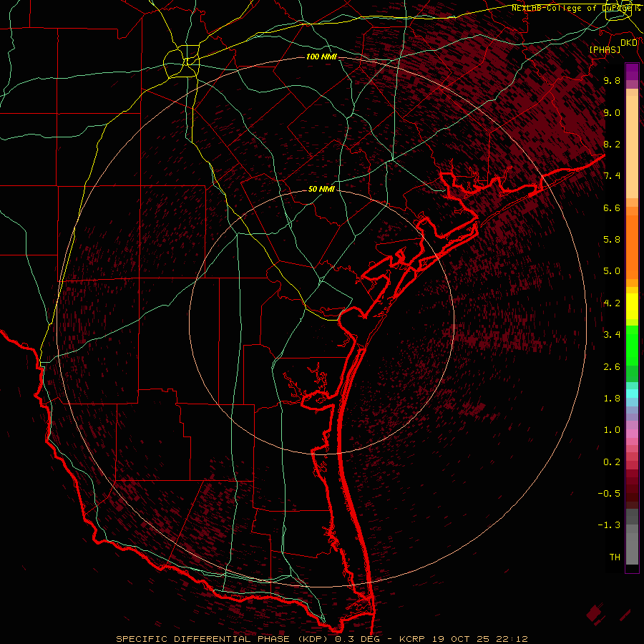Image resolution: width=644 pixels, height=644 pixels.
Task: Pick the bright yellow band on the color scale
Action: click(x=632, y=306)
